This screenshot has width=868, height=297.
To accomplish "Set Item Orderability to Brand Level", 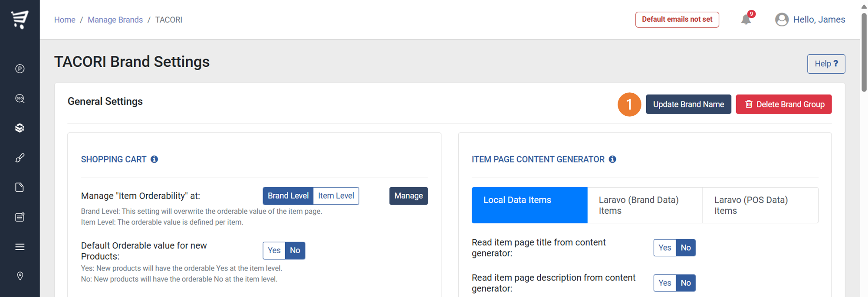I will [288, 196].
